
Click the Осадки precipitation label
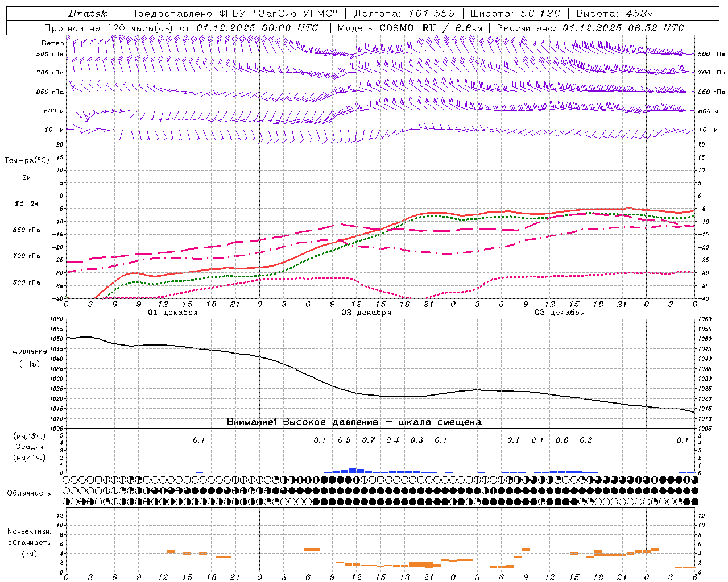[30, 447]
